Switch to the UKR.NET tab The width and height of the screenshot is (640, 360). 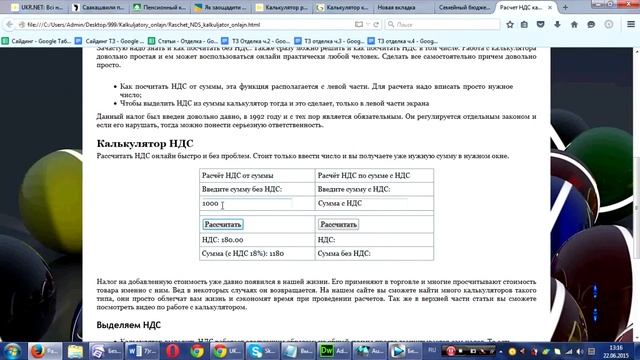(x=37, y=7)
